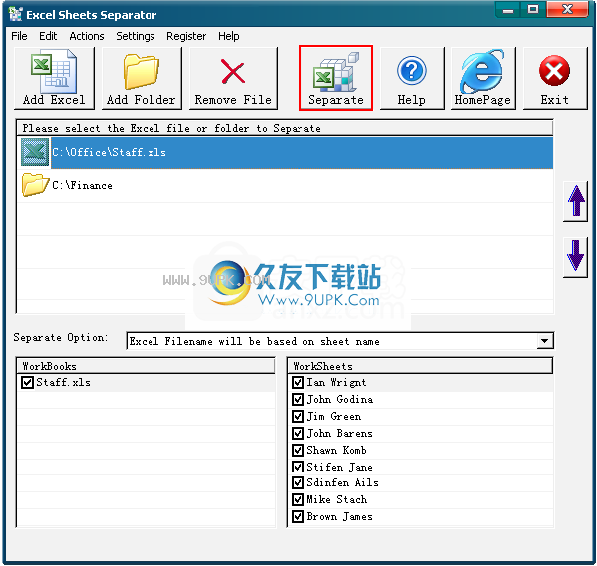Click the Exit toolbar button
Viewport: 597px width, 566px height.
tap(554, 78)
